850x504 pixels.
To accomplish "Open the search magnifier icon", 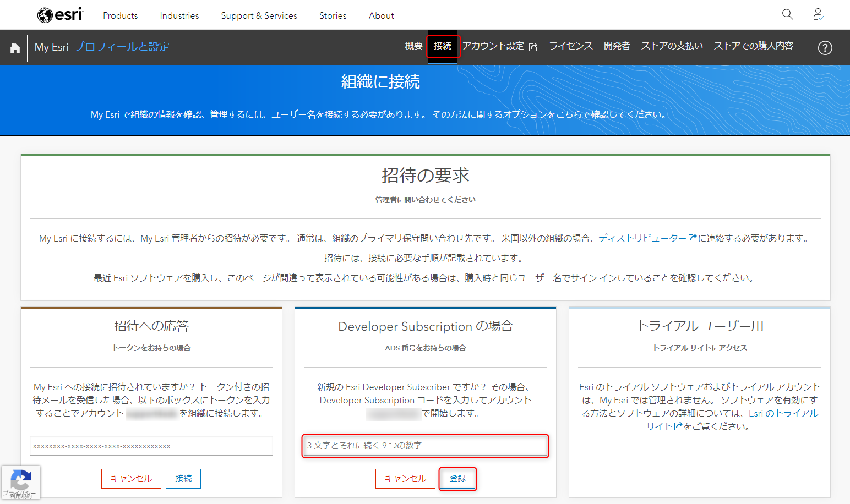I will (x=788, y=14).
